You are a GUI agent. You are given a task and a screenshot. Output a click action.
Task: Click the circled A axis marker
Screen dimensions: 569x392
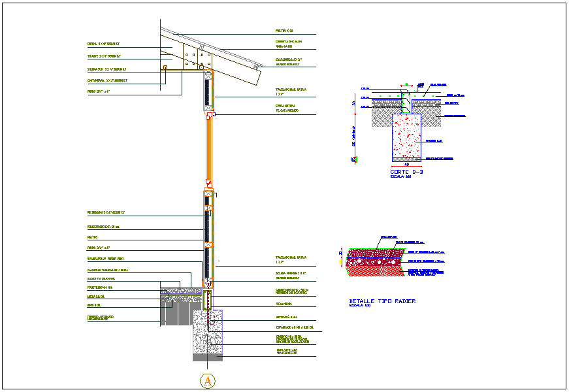[208, 380]
